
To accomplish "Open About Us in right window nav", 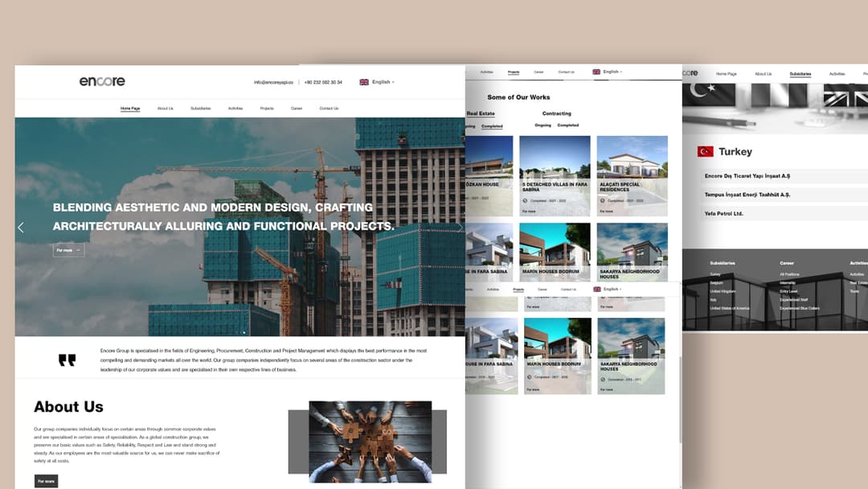I will coord(764,74).
